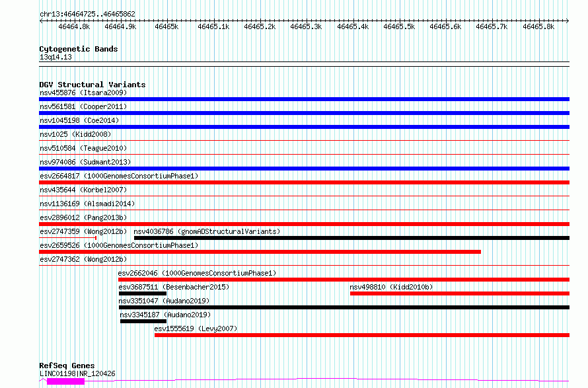Click the short black nsv3345187 bar

(x=143, y=321)
